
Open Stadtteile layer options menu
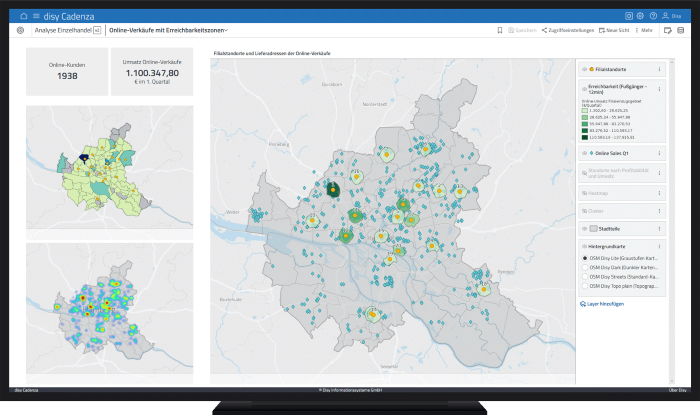[x=659, y=229]
